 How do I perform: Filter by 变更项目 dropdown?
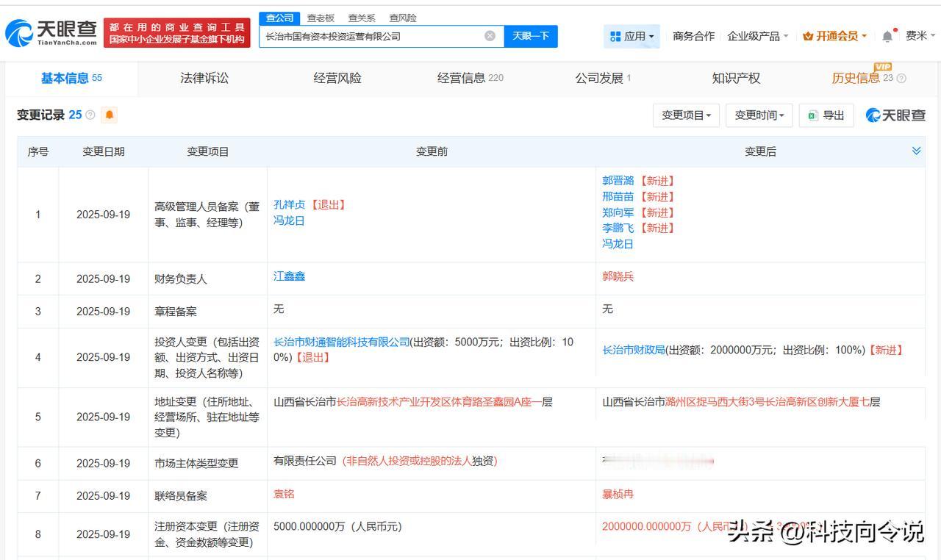pos(686,115)
